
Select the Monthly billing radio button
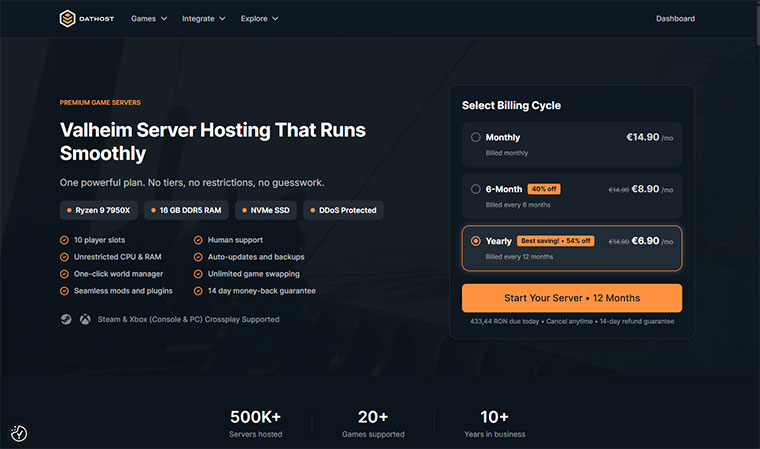pos(475,137)
